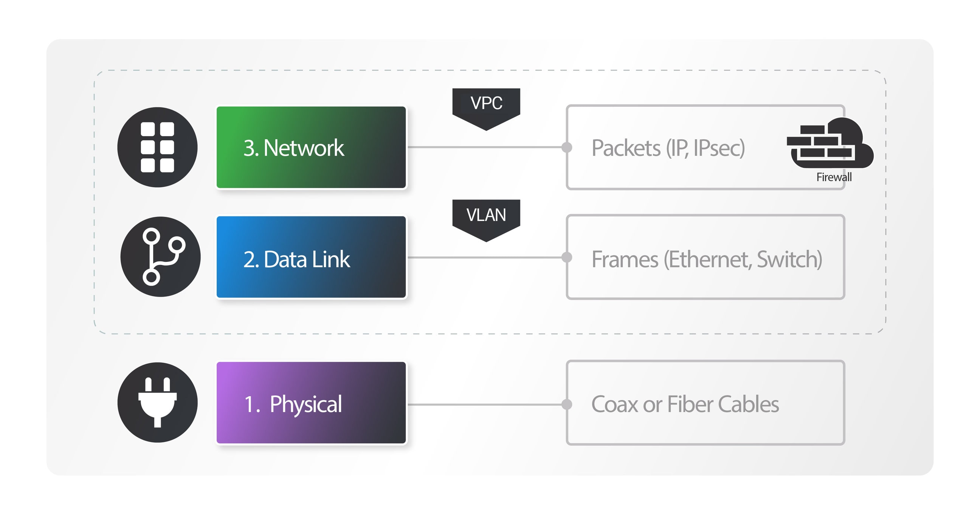Screen dimensions: 980x515
Task: Select the Network layer label text
Action: coord(292,133)
